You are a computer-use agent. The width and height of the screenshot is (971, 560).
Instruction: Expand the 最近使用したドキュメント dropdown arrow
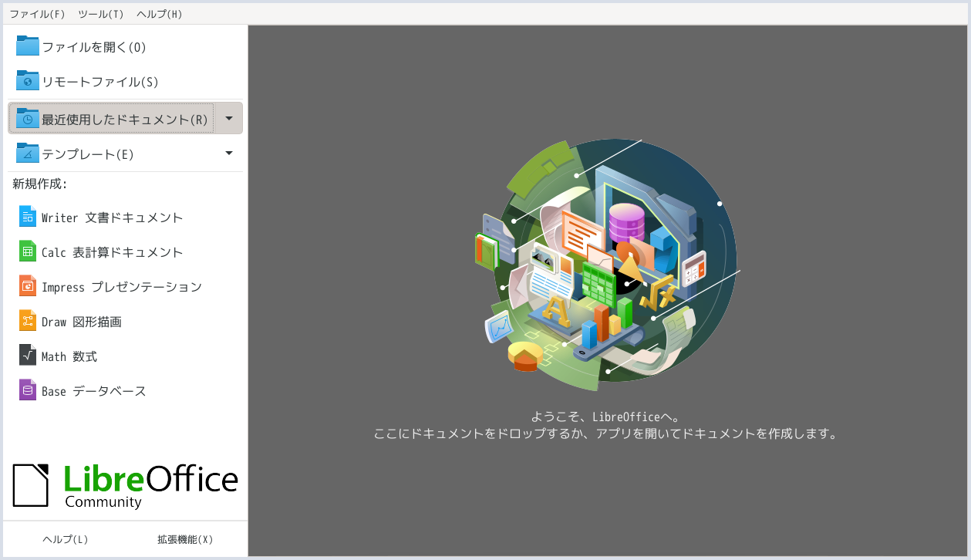229,118
